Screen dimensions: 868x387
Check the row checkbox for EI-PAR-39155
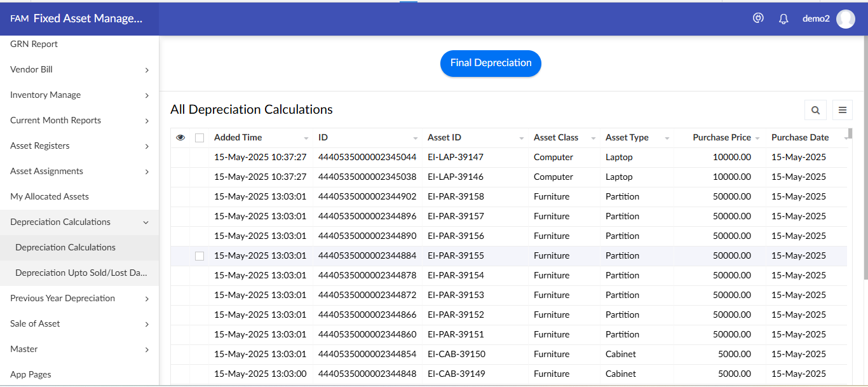coord(200,255)
